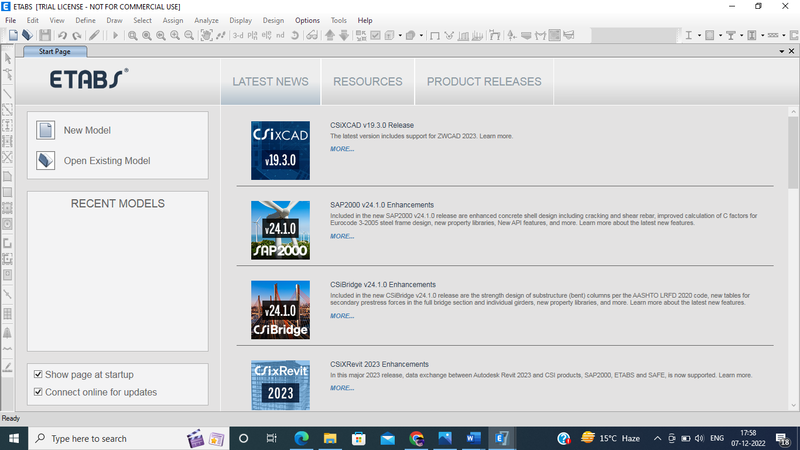Toggle Show page at startup checkbox
Screen dimensions: 800x450
(38, 374)
